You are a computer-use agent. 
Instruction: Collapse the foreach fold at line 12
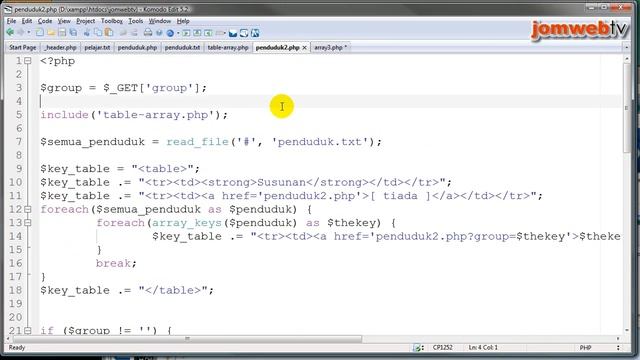[x=27, y=209]
